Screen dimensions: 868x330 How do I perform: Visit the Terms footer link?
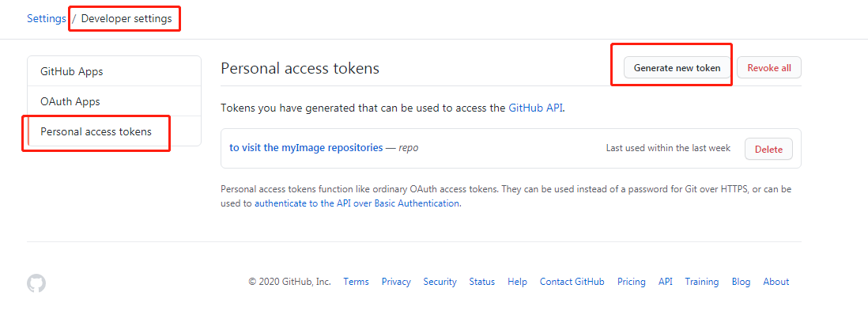tap(356, 282)
